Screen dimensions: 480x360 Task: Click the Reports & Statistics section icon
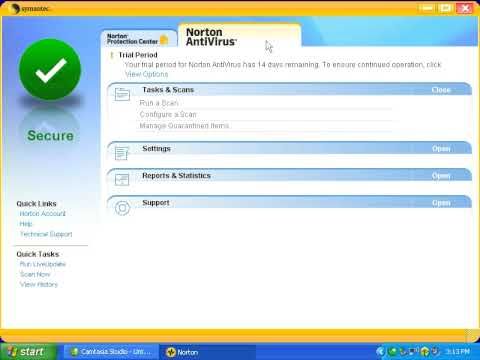122,180
